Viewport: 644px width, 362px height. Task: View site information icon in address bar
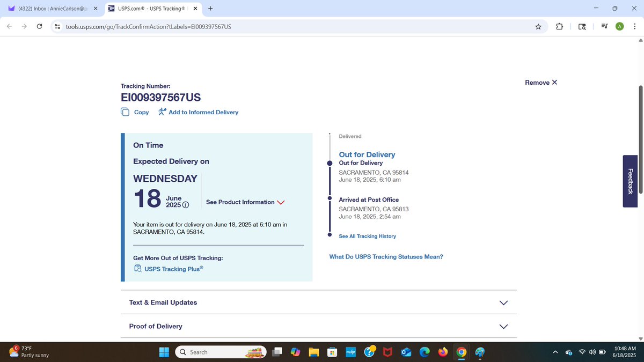click(58, 27)
